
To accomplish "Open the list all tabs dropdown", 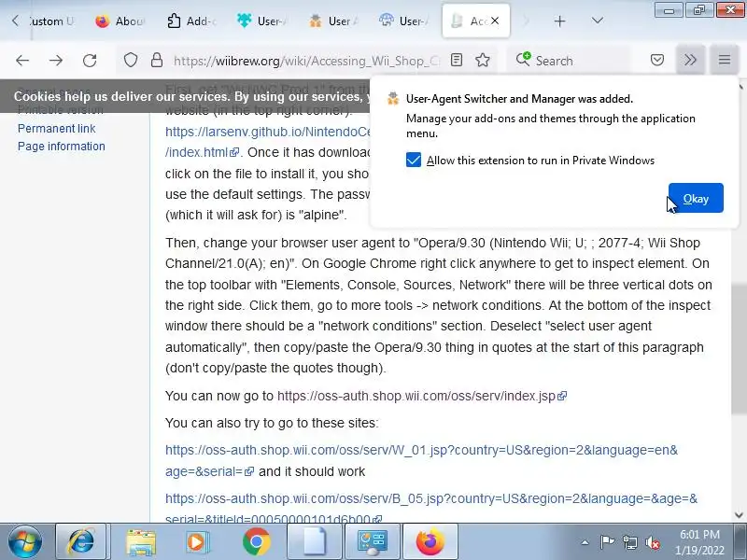I will (597, 21).
